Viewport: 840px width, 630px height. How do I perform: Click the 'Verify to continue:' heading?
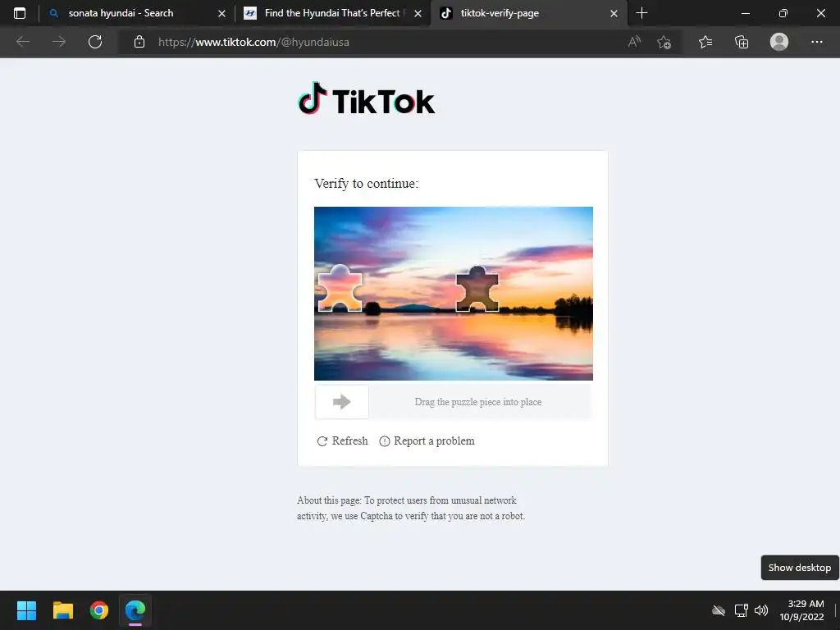click(x=367, y=183)
